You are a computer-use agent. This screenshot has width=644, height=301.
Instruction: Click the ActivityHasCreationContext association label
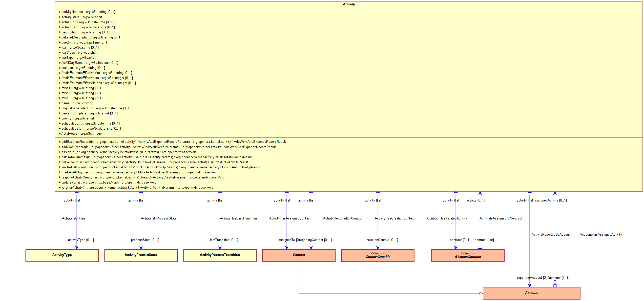pyautogui.click(x=394, y=218)
